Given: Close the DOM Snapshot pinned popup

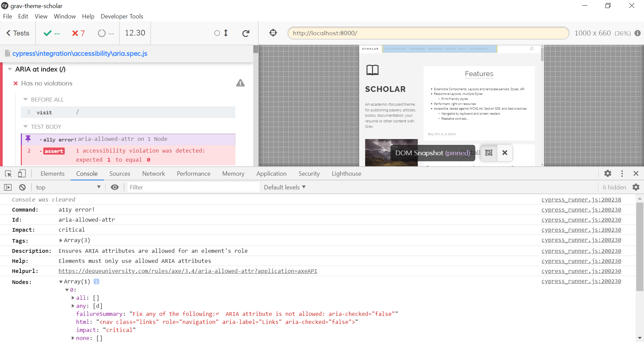Looking at the screenshot, I should pyautogui.click(x=504, y=153).
